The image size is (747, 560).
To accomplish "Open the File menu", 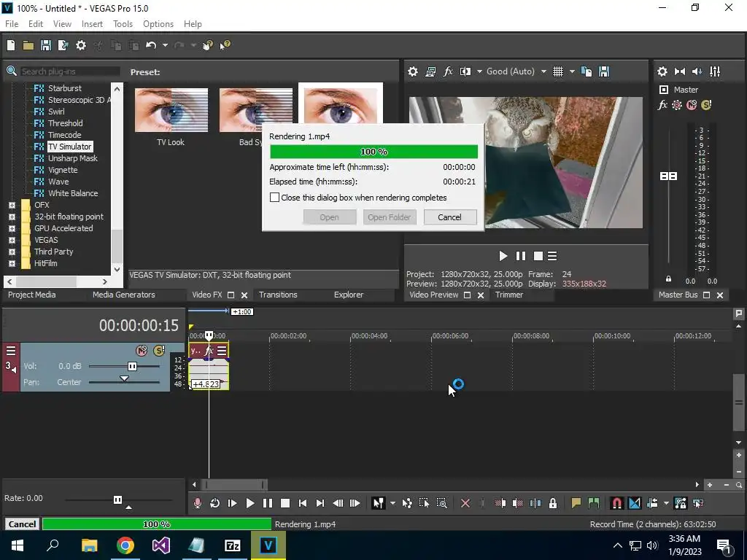I will click(x=12, y=24).
